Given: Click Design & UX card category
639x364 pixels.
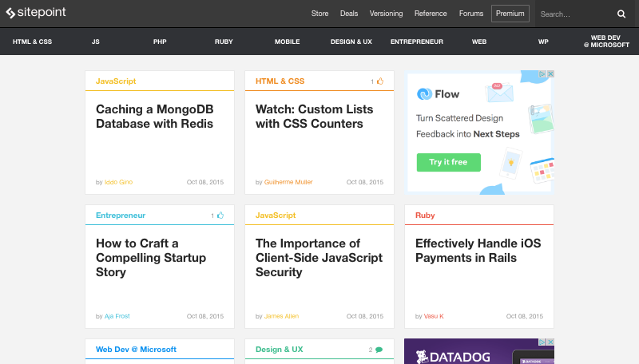Looking at the screenshot, I should [279, 350].
